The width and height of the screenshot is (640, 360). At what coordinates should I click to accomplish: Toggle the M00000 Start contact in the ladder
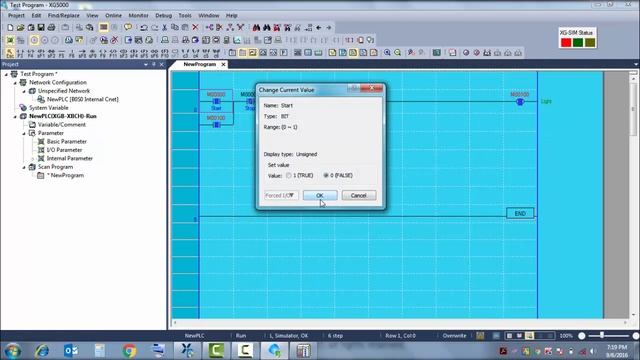pyautogui.click(x=216, y=101)
